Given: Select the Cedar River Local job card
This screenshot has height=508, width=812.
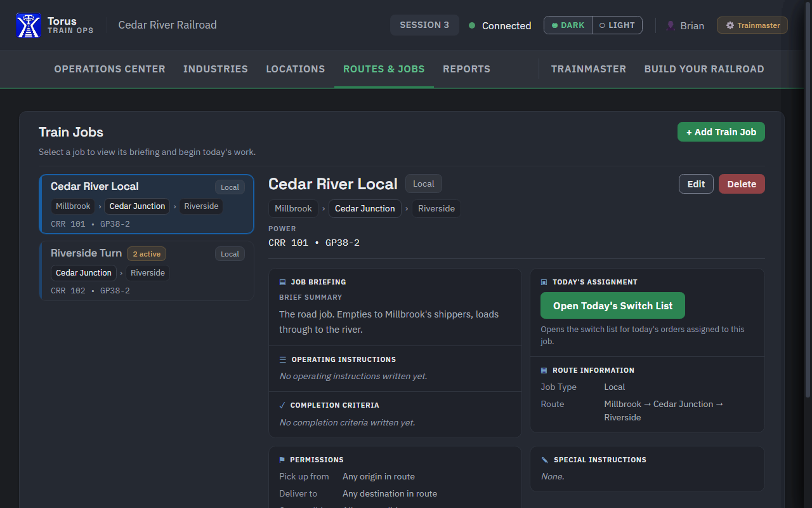Looking at the screenshot, I should (x=147, y=204).
